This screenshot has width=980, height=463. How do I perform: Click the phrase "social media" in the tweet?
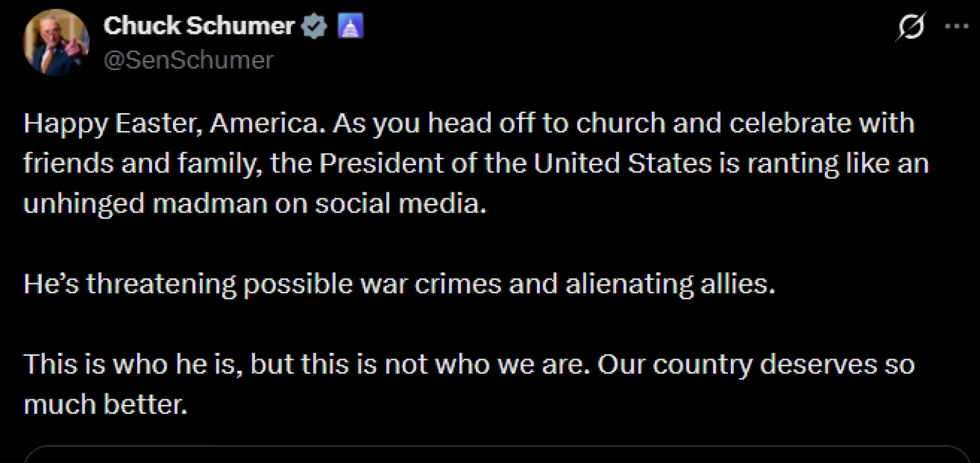(400, 203)
